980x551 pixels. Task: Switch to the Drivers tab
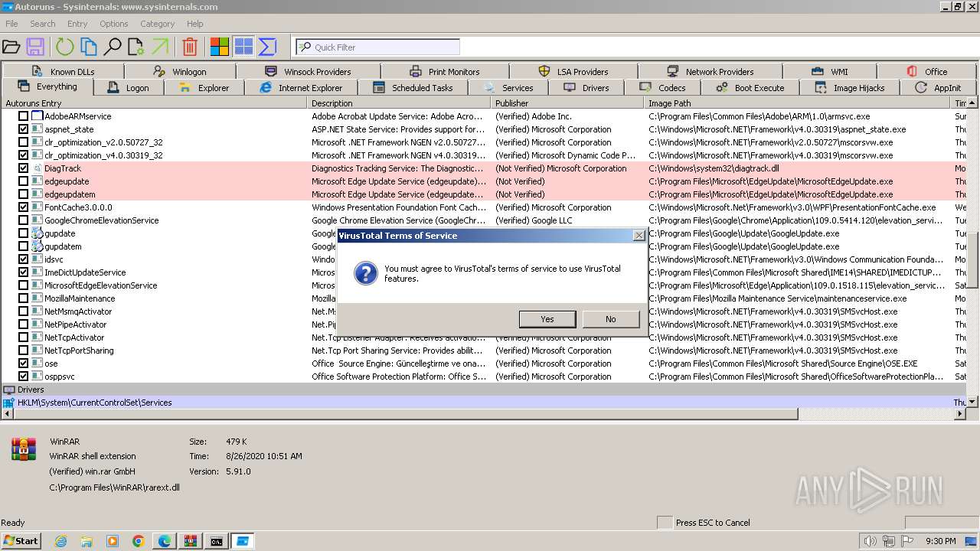click(587, 88)
